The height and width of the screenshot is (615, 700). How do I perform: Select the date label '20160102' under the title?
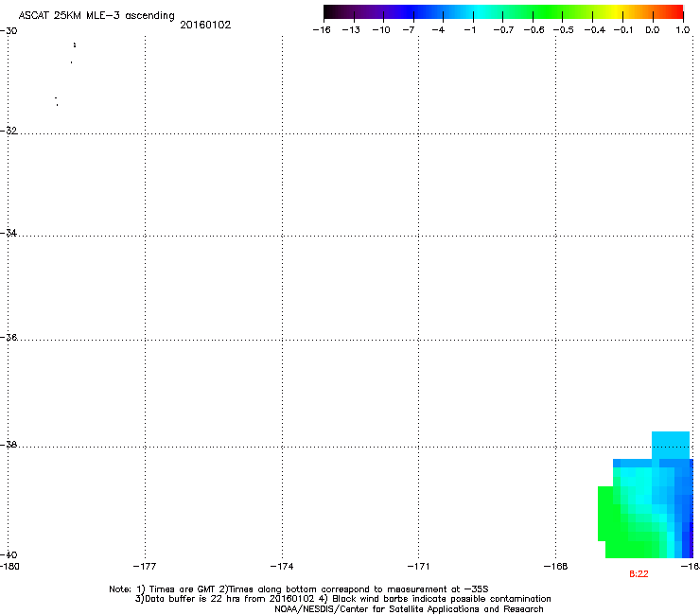pos(205,25)
